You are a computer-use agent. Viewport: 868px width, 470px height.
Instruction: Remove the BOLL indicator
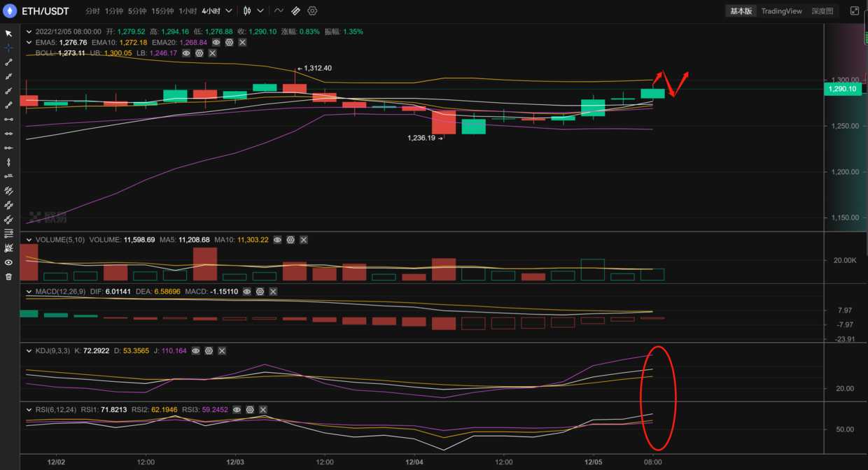point(212,53)
